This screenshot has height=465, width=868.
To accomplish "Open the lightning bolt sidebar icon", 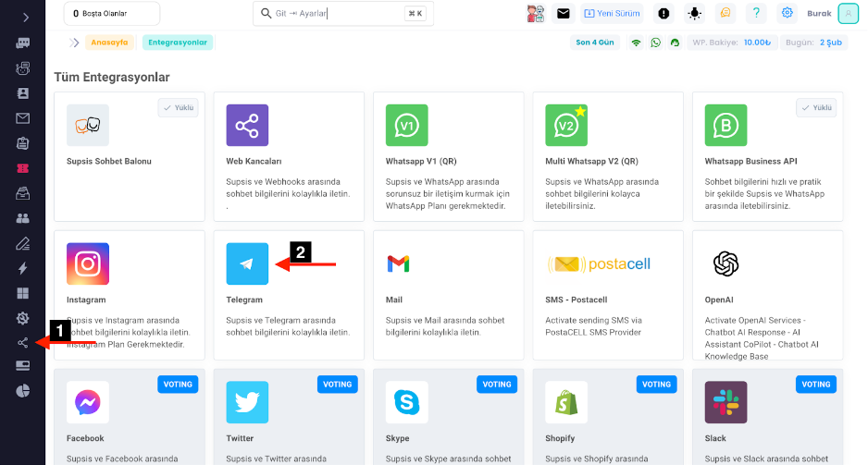I will tap(23, 268).
